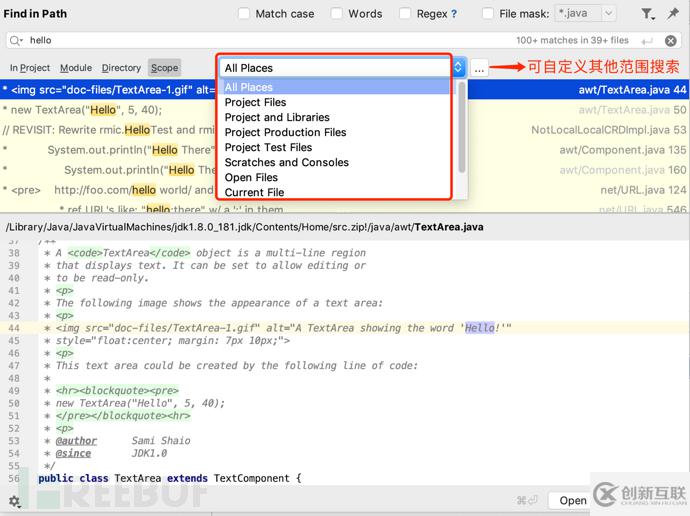
Task: Collapse the All Places scope combo box
Action: click(x=458, y=68)
